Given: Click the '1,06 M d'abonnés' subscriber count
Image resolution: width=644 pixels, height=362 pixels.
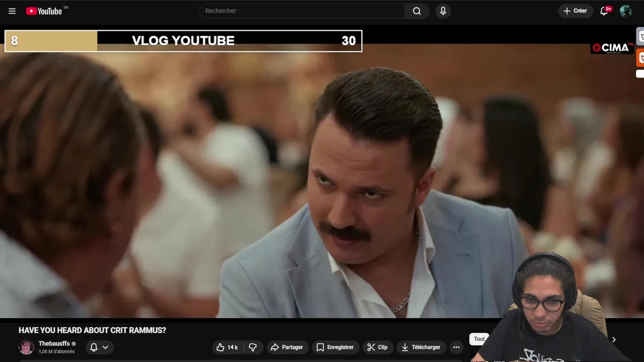Looking at the screenshot, I should tap(56, 351).
